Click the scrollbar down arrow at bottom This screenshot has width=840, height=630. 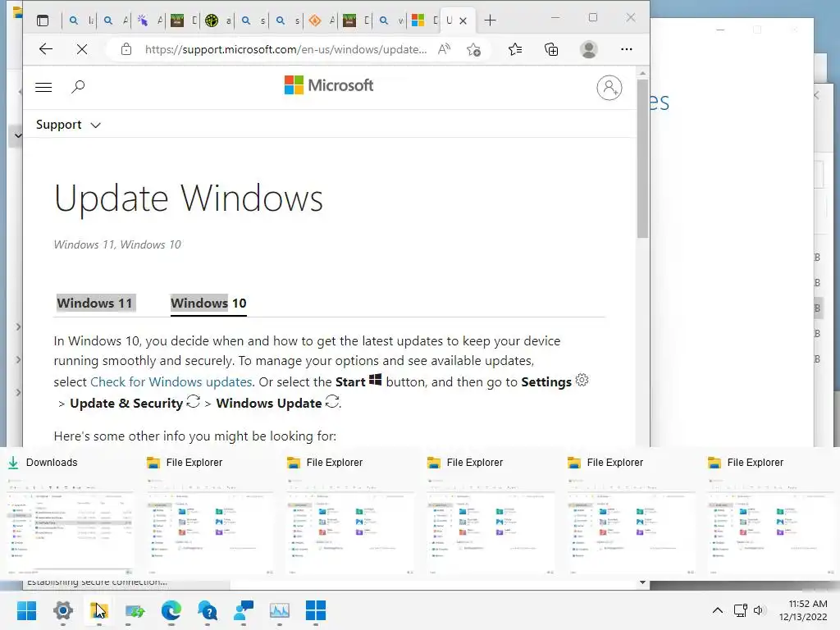click(642, 583)
